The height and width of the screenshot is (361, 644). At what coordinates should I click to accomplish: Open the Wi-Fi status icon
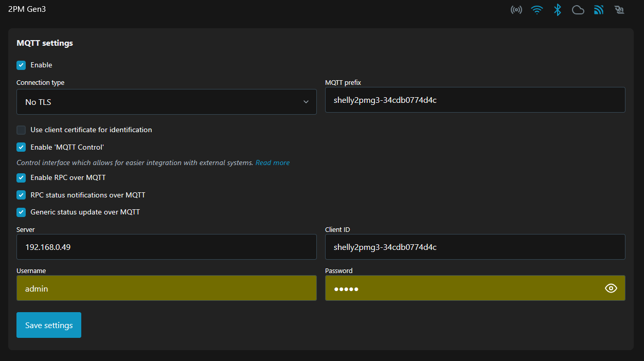click(x=537, y=10)
